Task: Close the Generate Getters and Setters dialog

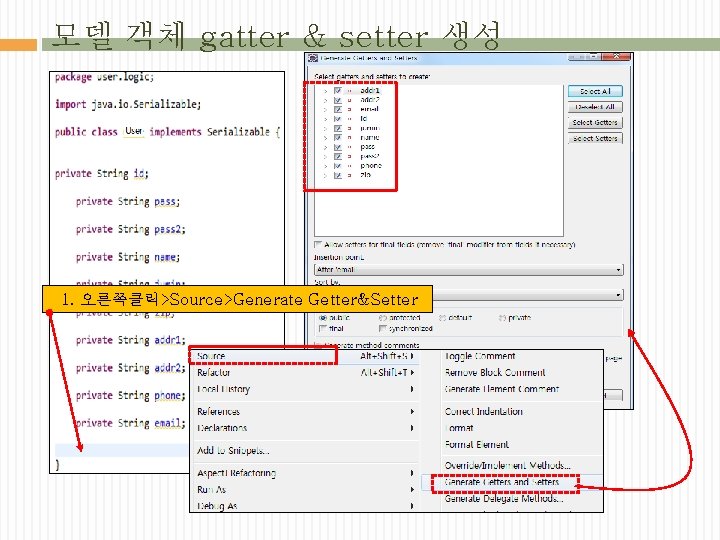Action: coord(616,56)
